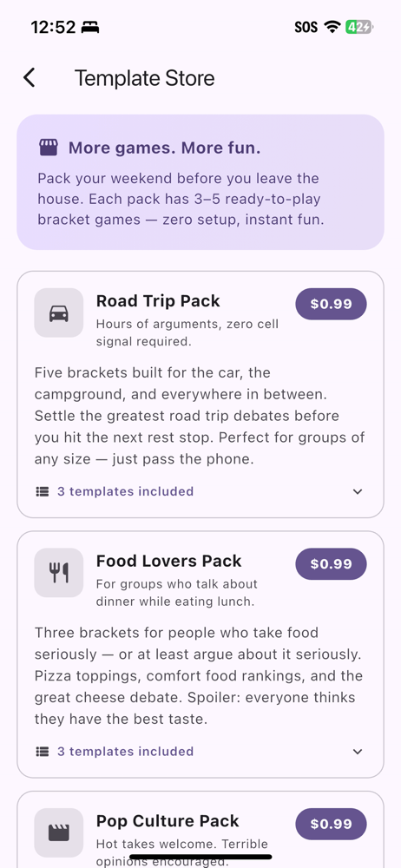401x868 pixels.
Task: Tap the Wi-Fi status bar icon
Action: click(x=332, y=27)
